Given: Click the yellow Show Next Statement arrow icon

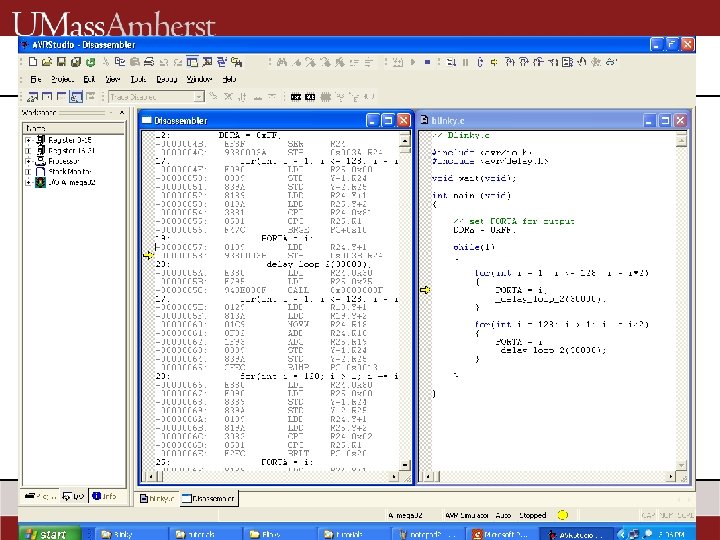Looking at the screenshot, I should click(x=494, y=62).
